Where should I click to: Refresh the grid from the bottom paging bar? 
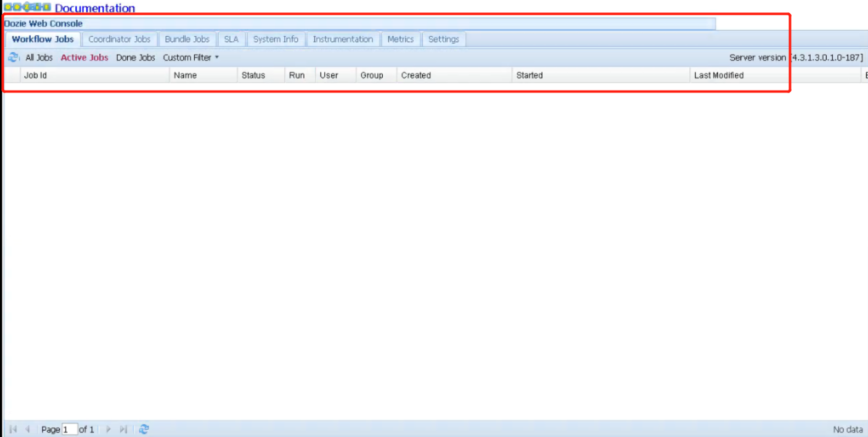tap(144, 429)
